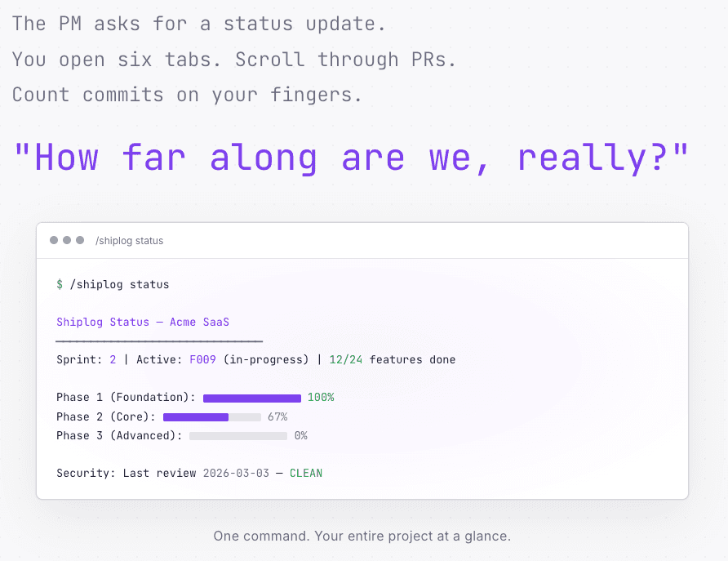This screenshot has height=561, width=728.
Task: Click the 0% label for Phase 3
Action: point(301,436)
